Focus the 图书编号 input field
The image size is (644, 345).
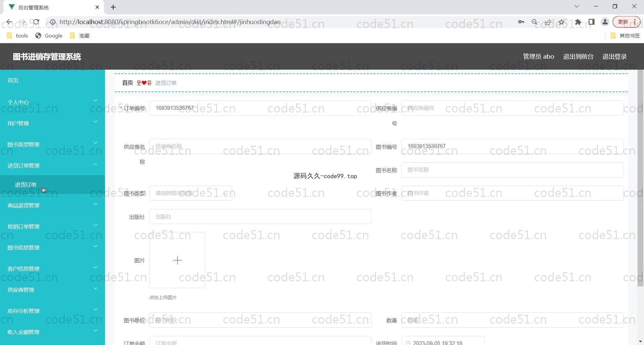[512, 146]
